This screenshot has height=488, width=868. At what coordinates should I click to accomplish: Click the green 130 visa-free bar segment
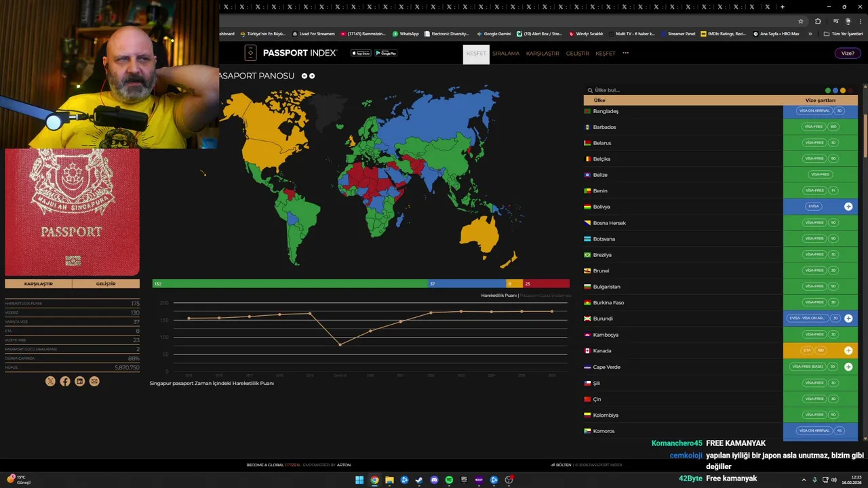(290, 283)
